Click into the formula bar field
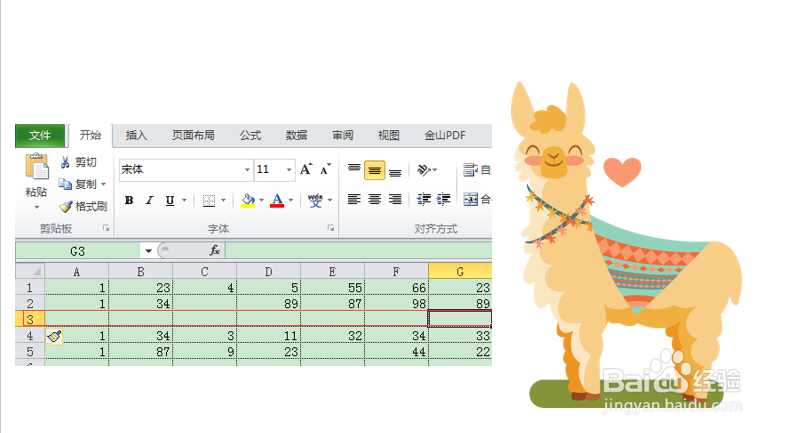This screenshot has height=433, width=785. [358, 250]
